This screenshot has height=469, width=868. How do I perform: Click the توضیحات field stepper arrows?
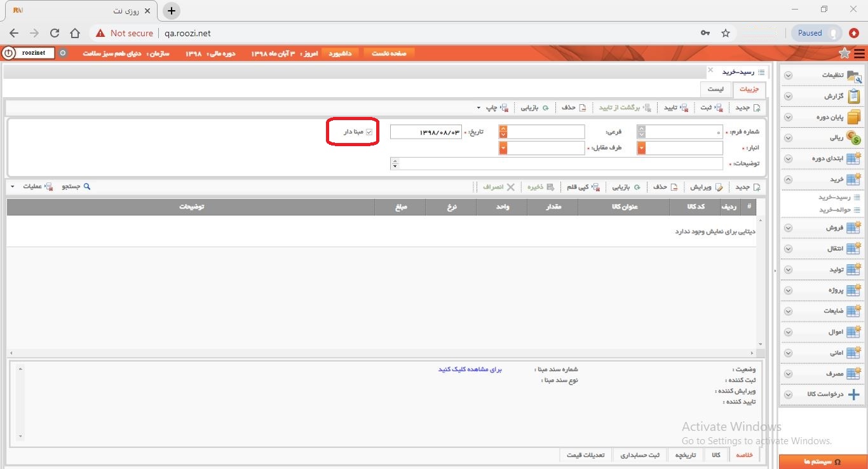pyautogui.click(x=395, y=164)
